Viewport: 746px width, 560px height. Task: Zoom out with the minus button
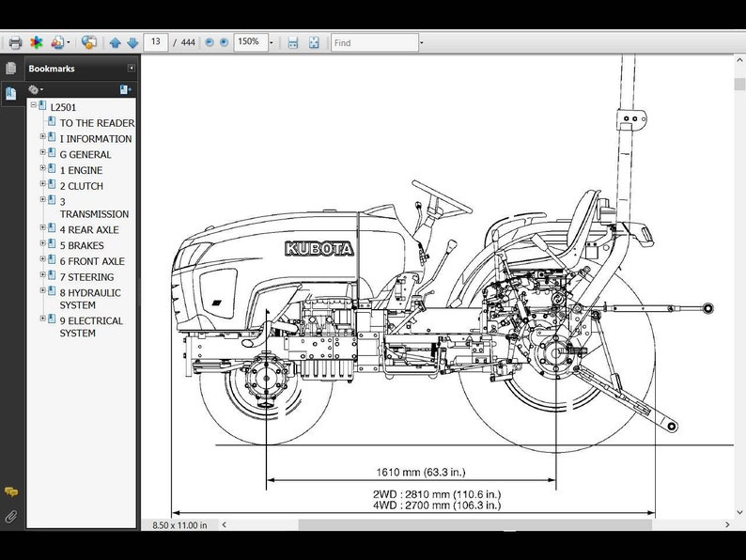[209, 43]
